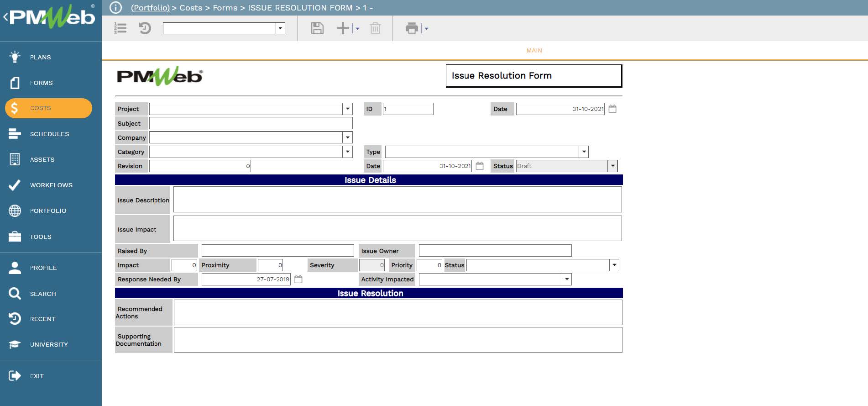Open Search magnifier icon
Image resolution: width=868 pixels, height=406 pixels.
(15, 294)
